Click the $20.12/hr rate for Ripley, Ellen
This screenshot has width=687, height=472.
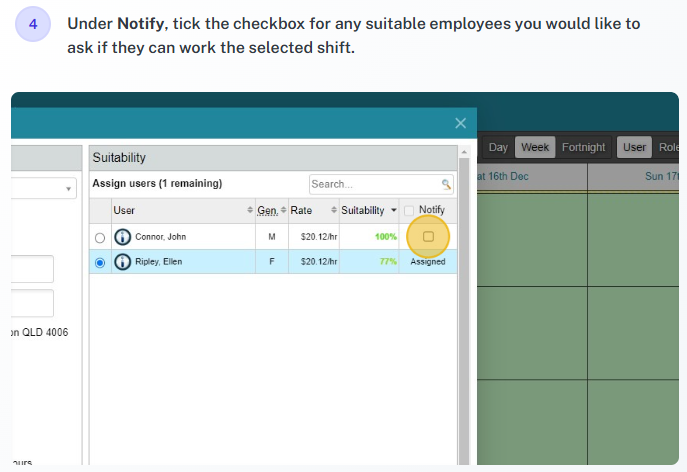click(x=319, y=262)
